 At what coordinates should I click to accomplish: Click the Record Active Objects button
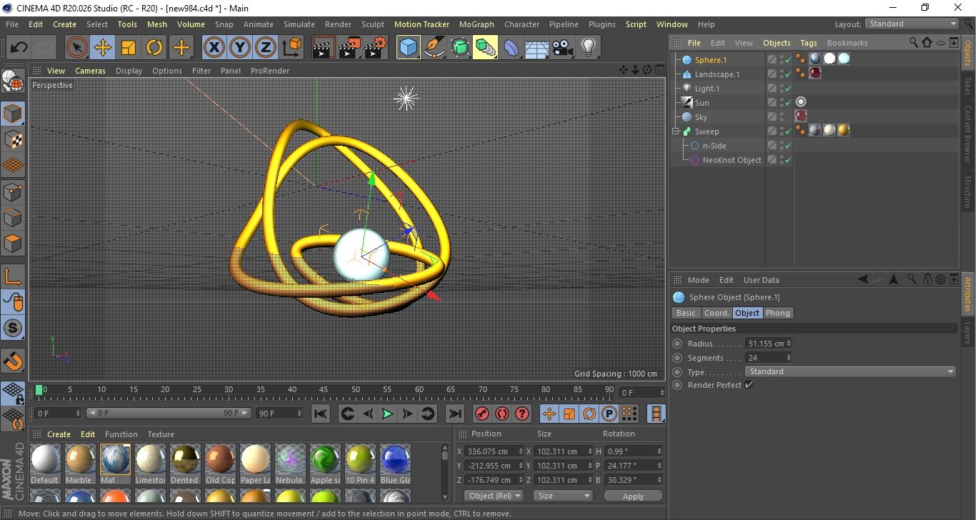482,414
